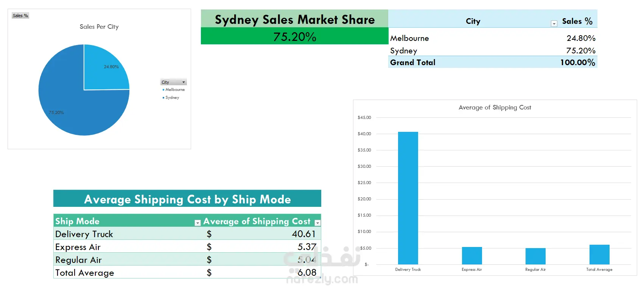The image size is (644, 286).
Task: Select the Average Shipping Cost by Ship Mode banner
Action: [x=187, y=199]
